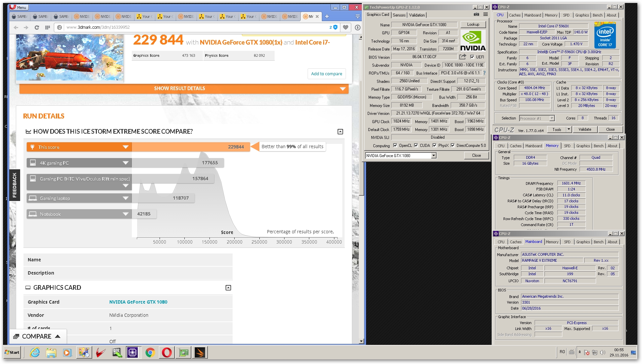
Task: Click the Add to compare button
Action: 326,74
